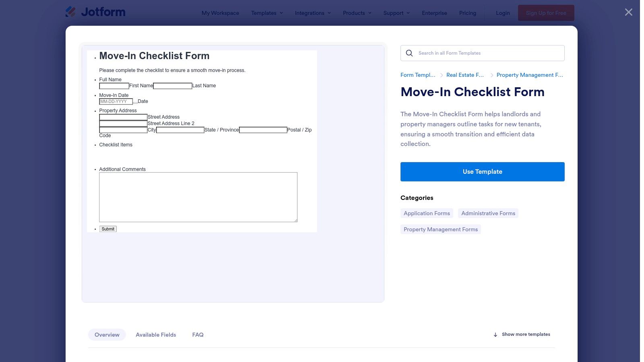Viewport: 644px width, 362px height.
Task: Click Sign Up for Free
Action: [546, 12]
